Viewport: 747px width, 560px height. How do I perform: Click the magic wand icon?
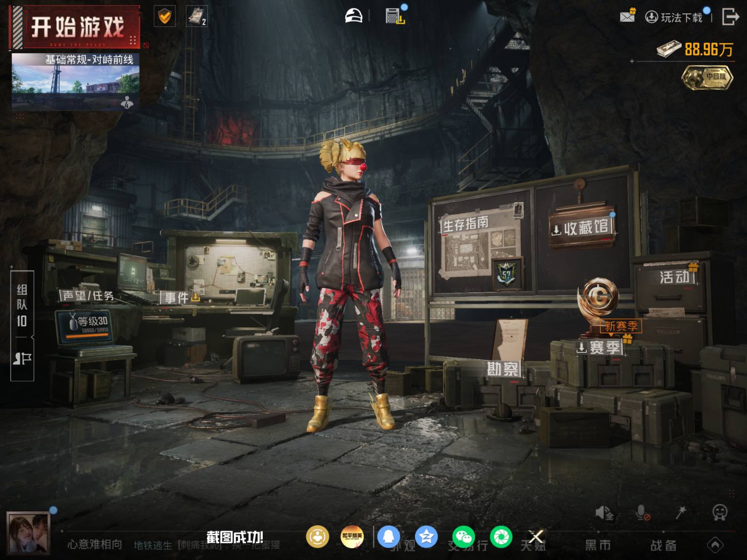[681, 513]
